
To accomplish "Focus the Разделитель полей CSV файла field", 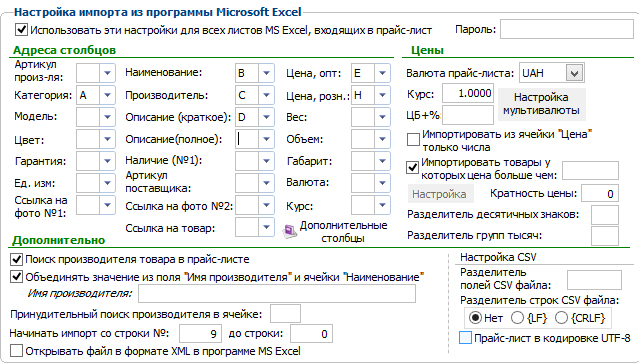I will click(x=594, y=280).
